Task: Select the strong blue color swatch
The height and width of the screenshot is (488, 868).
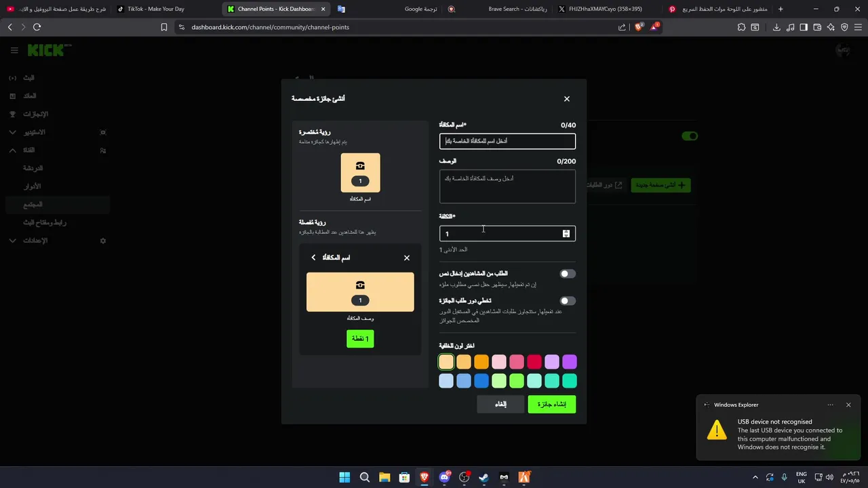Action: click(x=481, y=381)
